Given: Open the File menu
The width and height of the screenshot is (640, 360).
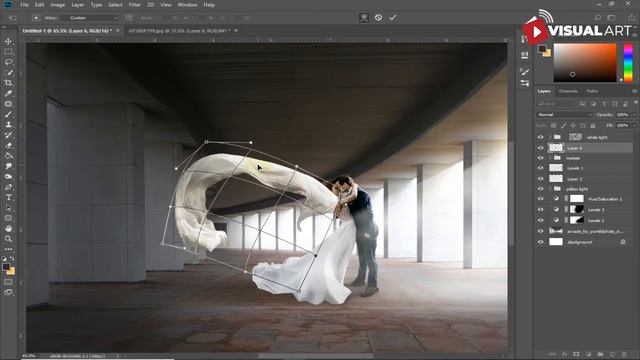Looking at the screenshot, I should click(x=24, y=5).
